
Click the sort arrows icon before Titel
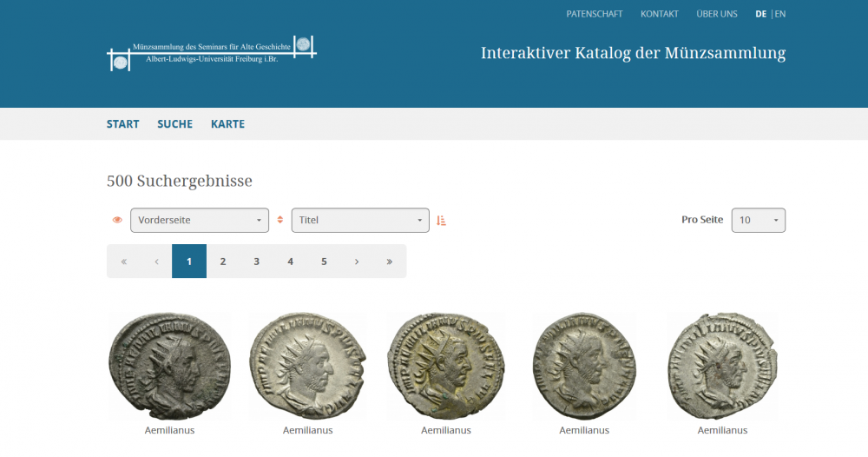coord(279,220)
